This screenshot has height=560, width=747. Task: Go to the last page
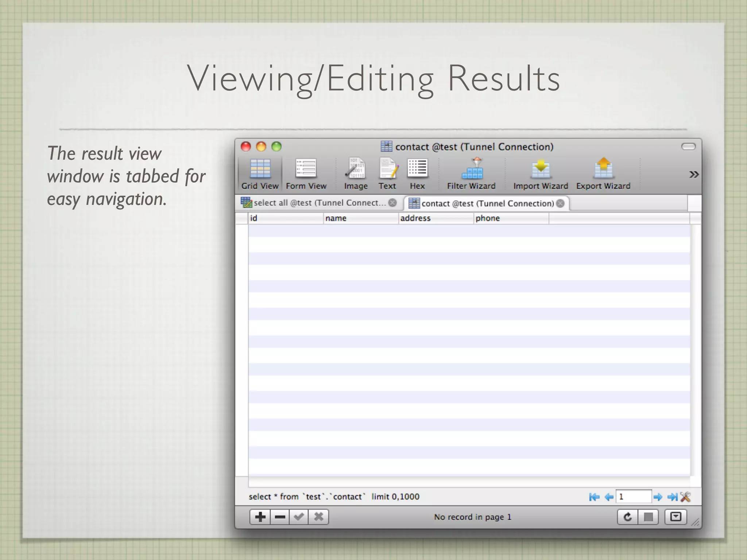(x=672, y=497)
